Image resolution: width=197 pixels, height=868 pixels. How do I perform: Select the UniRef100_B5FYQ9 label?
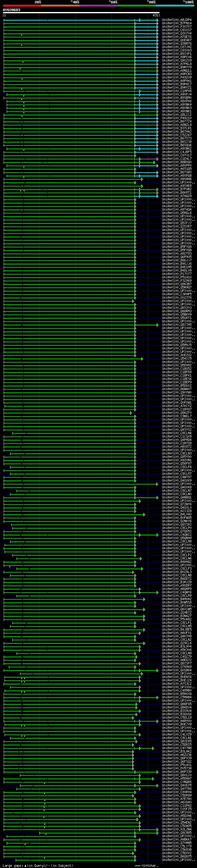[176, 247]
